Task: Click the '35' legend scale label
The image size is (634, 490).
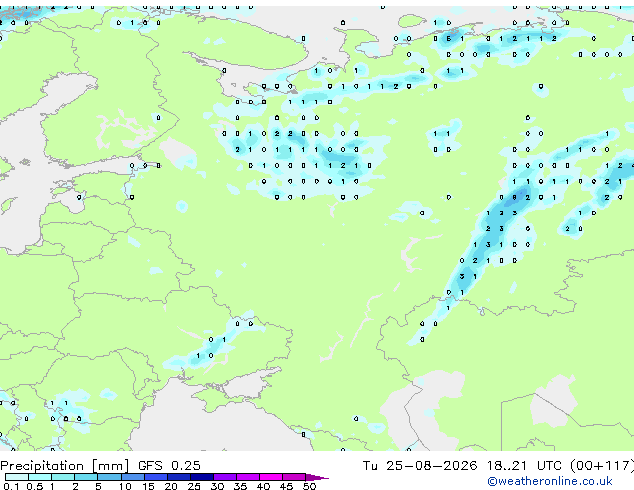Action: [240, 486]
